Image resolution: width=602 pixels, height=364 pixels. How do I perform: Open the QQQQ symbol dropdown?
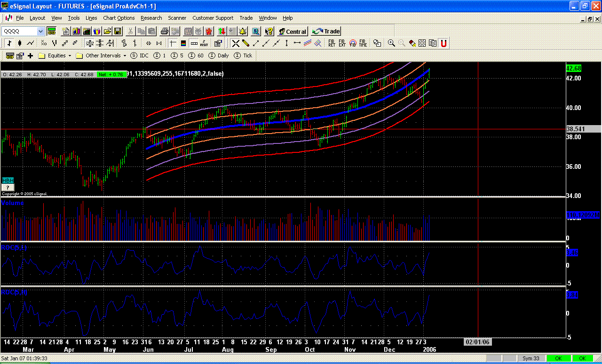[x=40, y=32]
